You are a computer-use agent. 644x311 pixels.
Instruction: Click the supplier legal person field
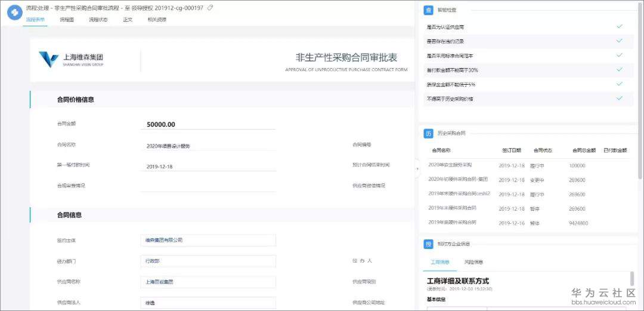(208, 303)
